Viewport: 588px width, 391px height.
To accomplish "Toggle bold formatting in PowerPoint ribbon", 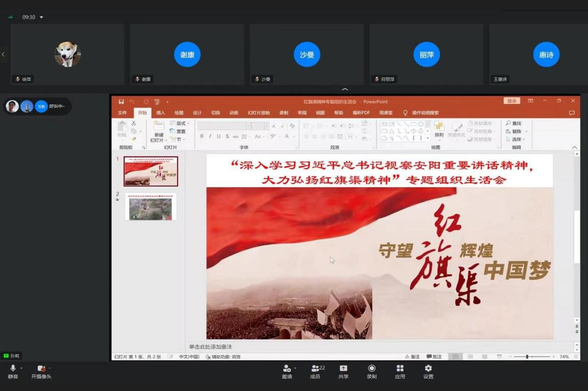I will pos(202,136).
